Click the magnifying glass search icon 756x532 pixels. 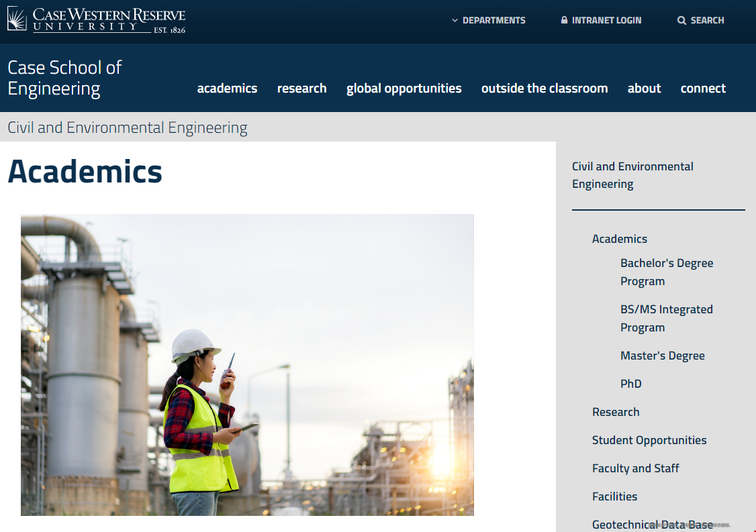[x=681, y=21]
